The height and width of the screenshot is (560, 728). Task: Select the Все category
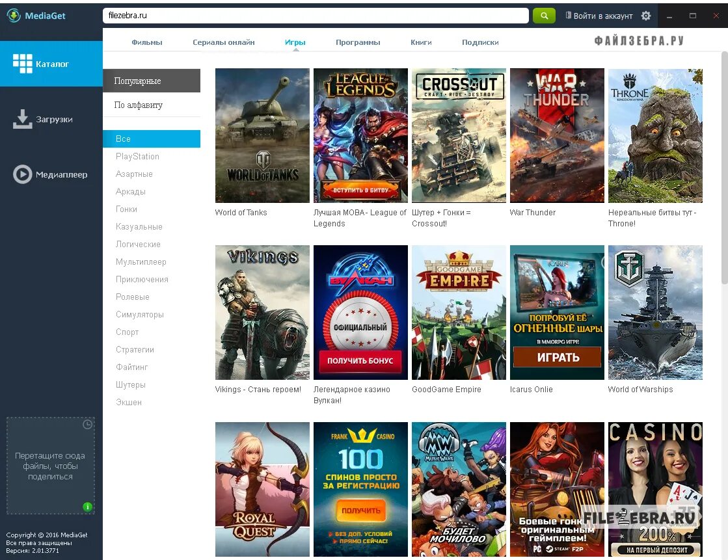(152, 139)
